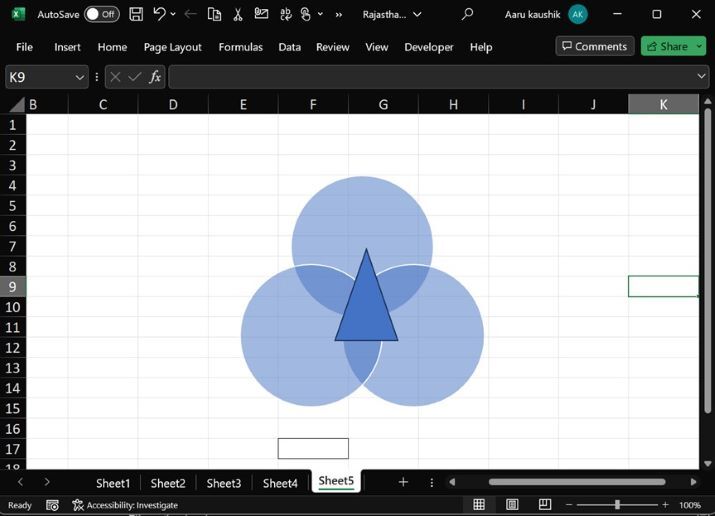Click the formula bar Cancel X icon
Image resolution: width=715 pixels, height=516 pixels.
(x=115, y=77)
